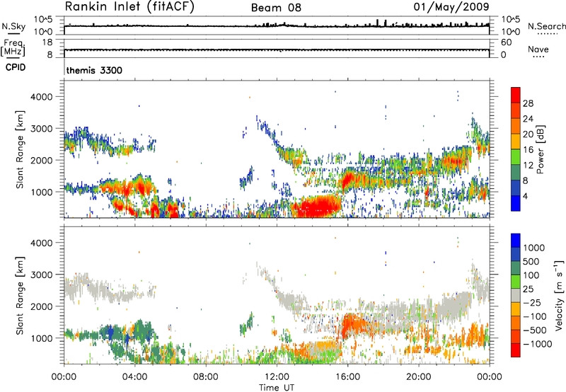
Task: Click the '24' power colorbar label
Action: pyautogui.click(x=528, y=119)
